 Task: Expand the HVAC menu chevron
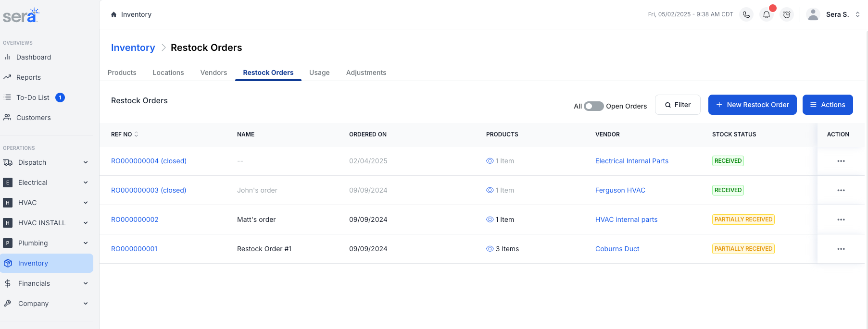[x=86, y=203]
